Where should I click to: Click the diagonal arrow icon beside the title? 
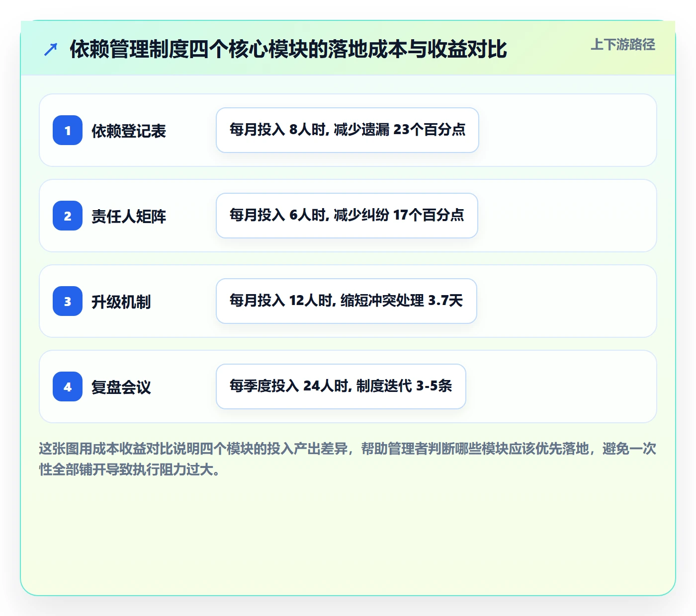51,49
